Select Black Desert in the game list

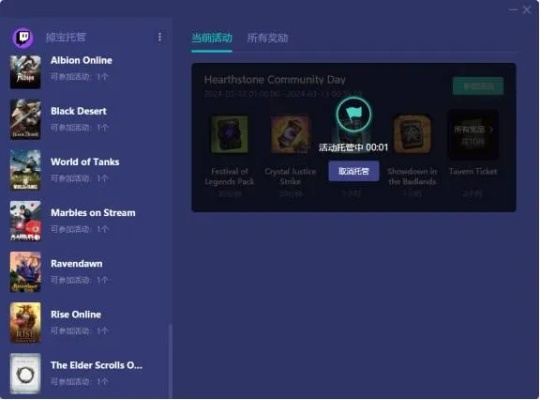(x=86, y=120)
